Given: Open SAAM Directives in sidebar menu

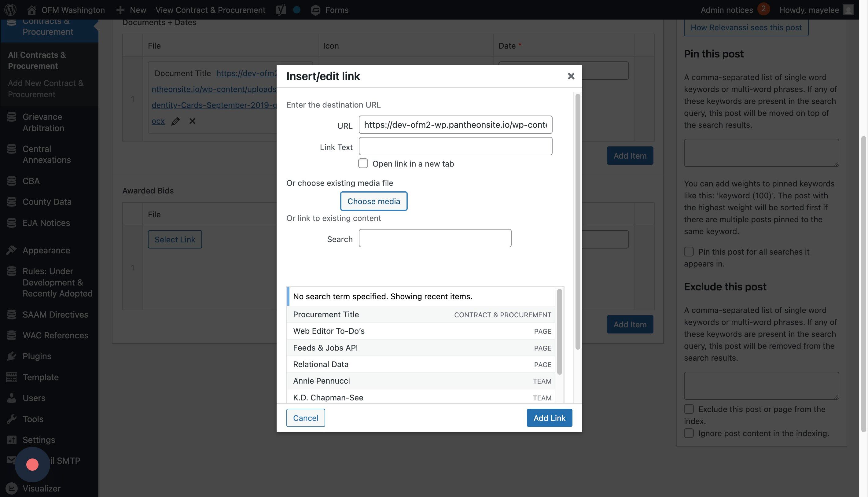Looking at the screenshot, I should click(55, 315).
